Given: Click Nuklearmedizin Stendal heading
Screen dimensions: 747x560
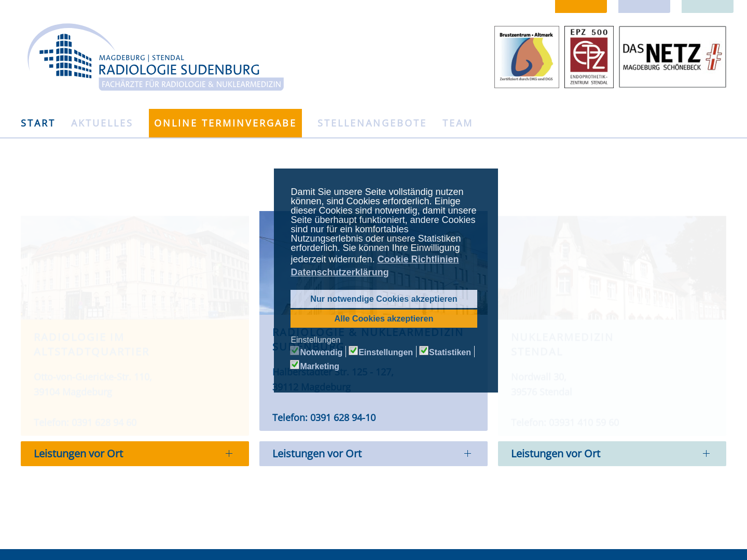Looking at the screenshot, I should click(562, 344).
